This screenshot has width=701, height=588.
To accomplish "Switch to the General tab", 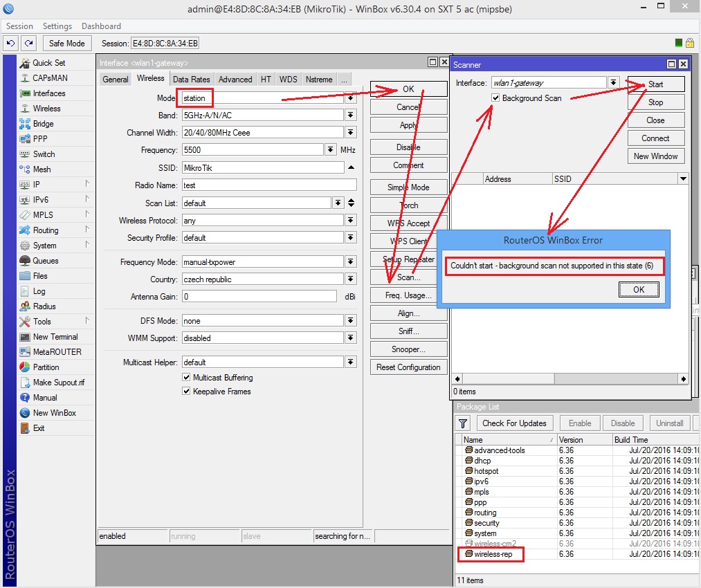I will [x=116, y=80].
